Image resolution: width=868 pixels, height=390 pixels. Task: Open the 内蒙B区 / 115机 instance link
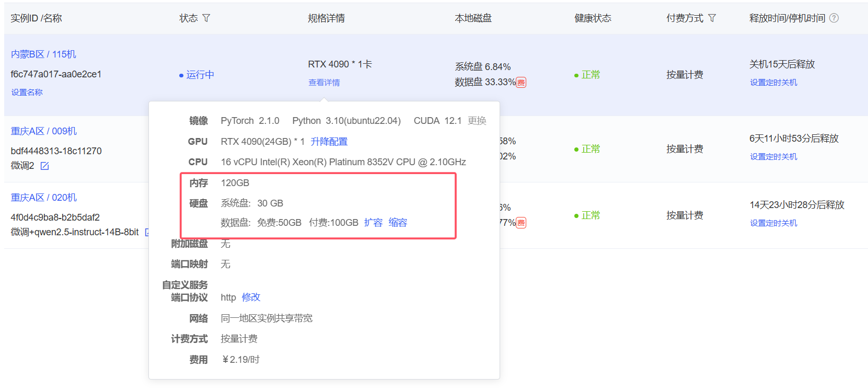pyautogui.click(x=43, y=54)
